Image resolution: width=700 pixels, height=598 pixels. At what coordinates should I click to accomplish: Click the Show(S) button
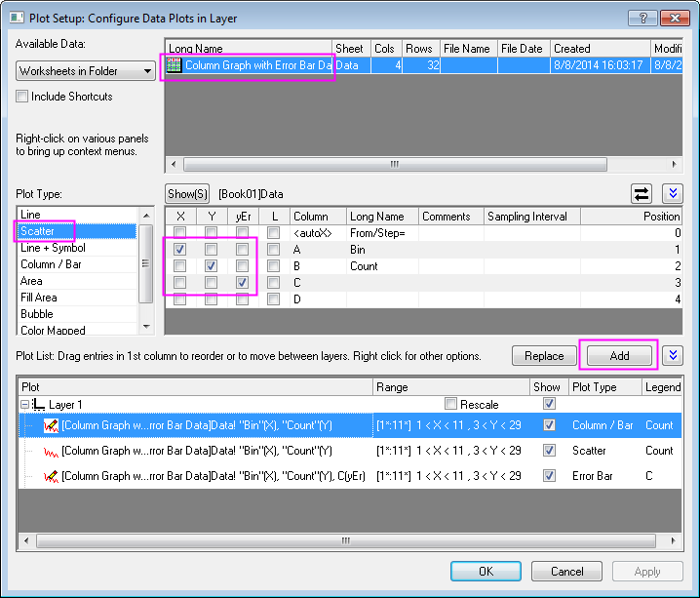[x=187, y=194]
